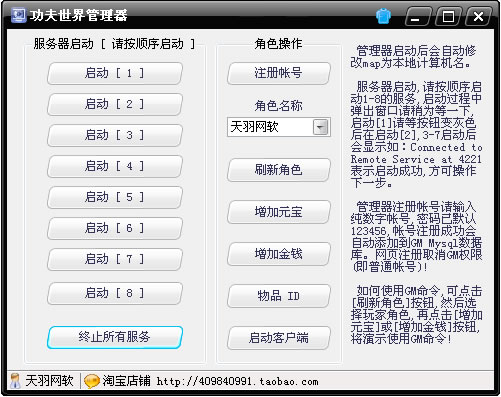Launch the game with 启动客户端
This screenshot has height=397, width=501.
click(279, 338)
